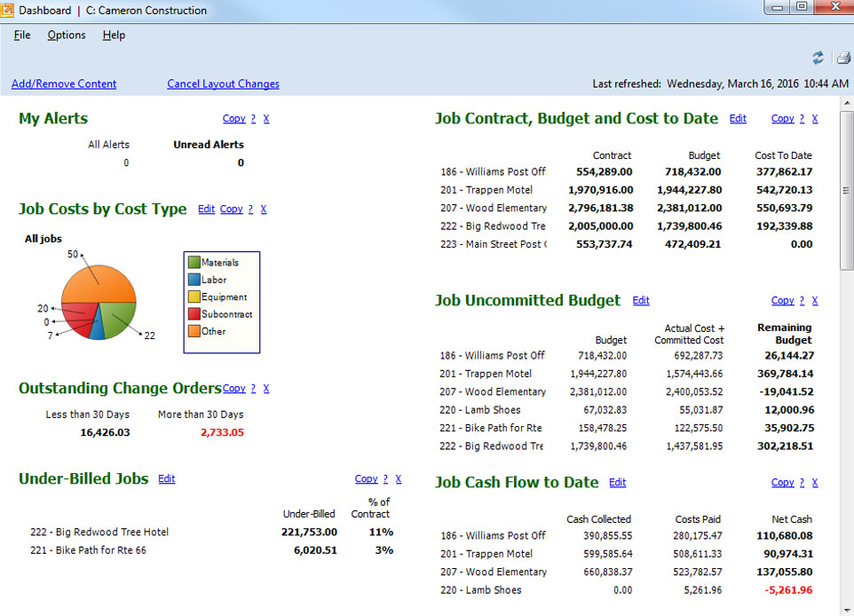Open the Options menu
Viewport: 854px width, 616px height.
[x=67, y=35]
